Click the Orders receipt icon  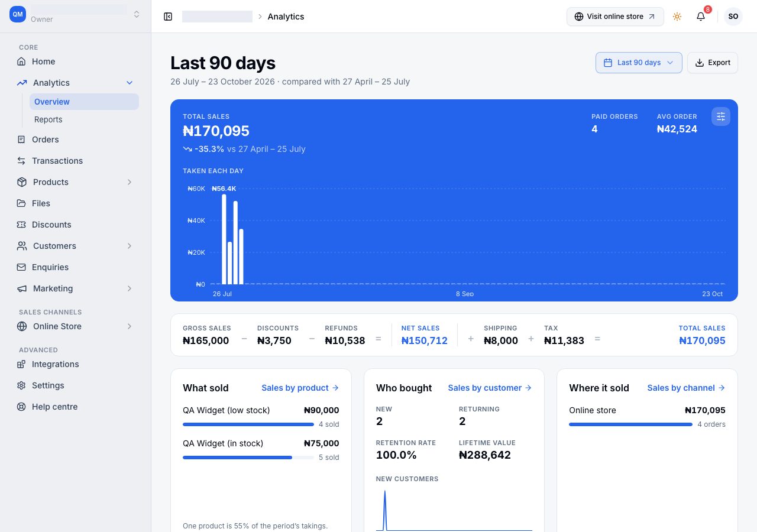[21, 140]
